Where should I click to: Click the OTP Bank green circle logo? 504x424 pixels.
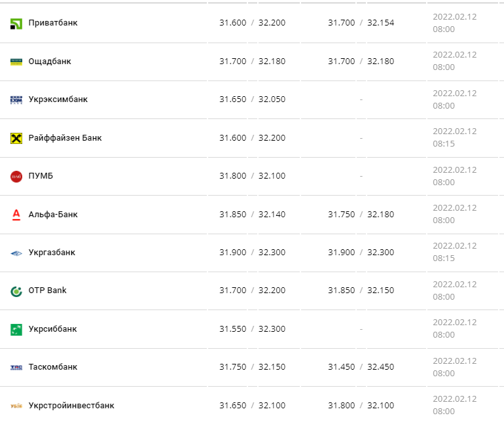click(16, 291)
